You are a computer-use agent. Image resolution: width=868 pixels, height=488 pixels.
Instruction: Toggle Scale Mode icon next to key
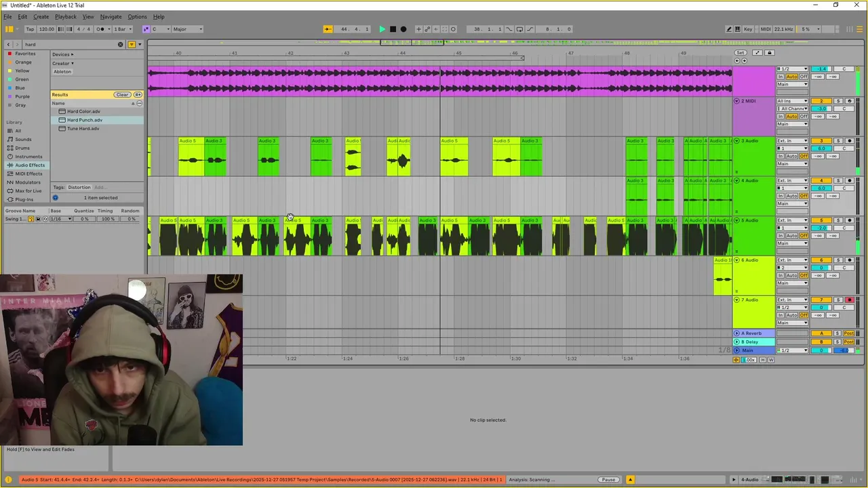(x=146, y=29)
